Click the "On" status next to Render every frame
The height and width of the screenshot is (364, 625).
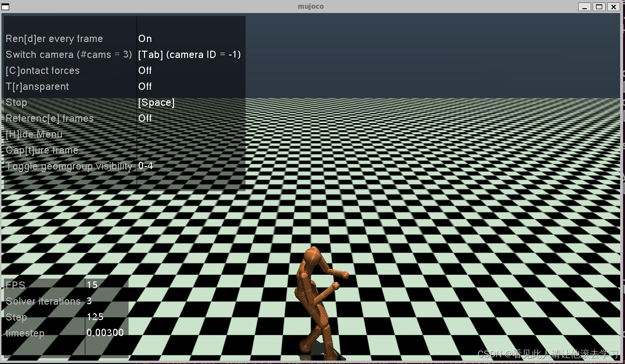tap(145, 39)
